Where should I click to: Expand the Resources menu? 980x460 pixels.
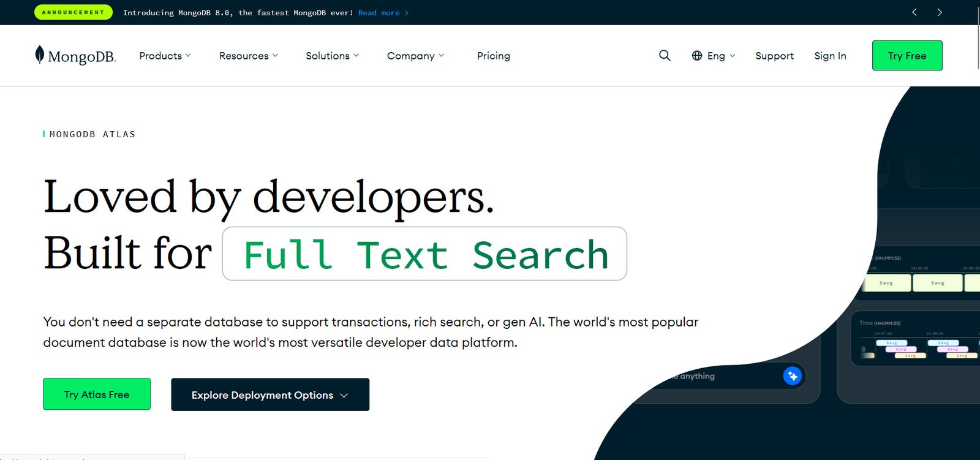click(249, 56)
